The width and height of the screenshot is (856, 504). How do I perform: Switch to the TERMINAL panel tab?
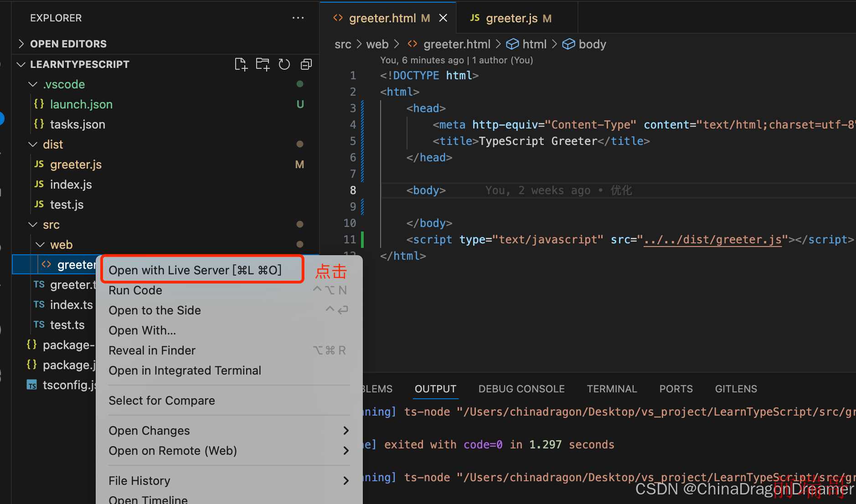coord(612,389)
